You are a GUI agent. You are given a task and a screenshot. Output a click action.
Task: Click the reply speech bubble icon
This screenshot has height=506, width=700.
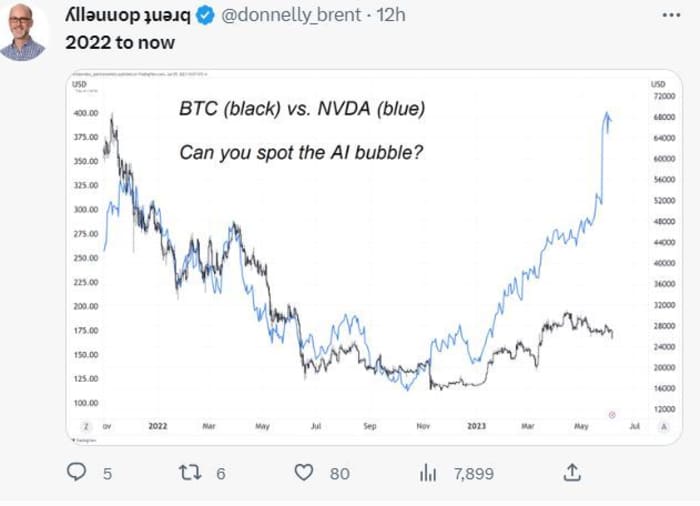(76, 472)
